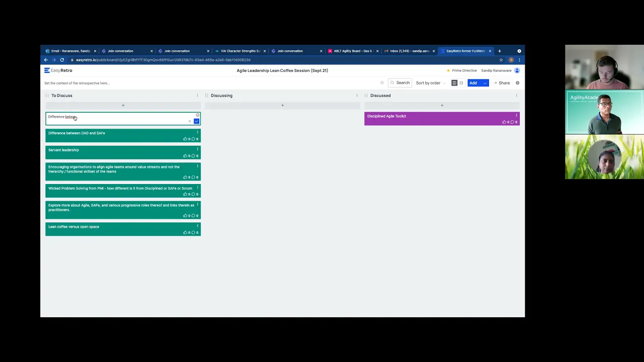644x362 pixels.
Task: Click the Add button
Action: point(473,83)
